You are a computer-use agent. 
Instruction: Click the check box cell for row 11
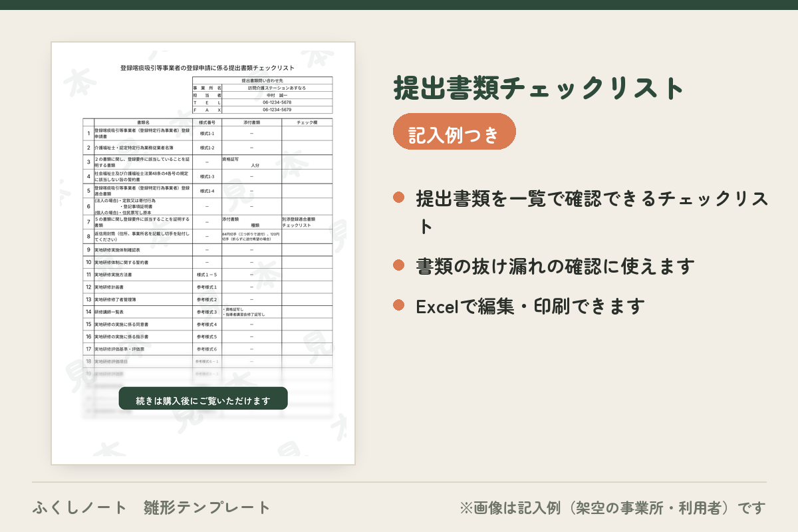[307, 275]
